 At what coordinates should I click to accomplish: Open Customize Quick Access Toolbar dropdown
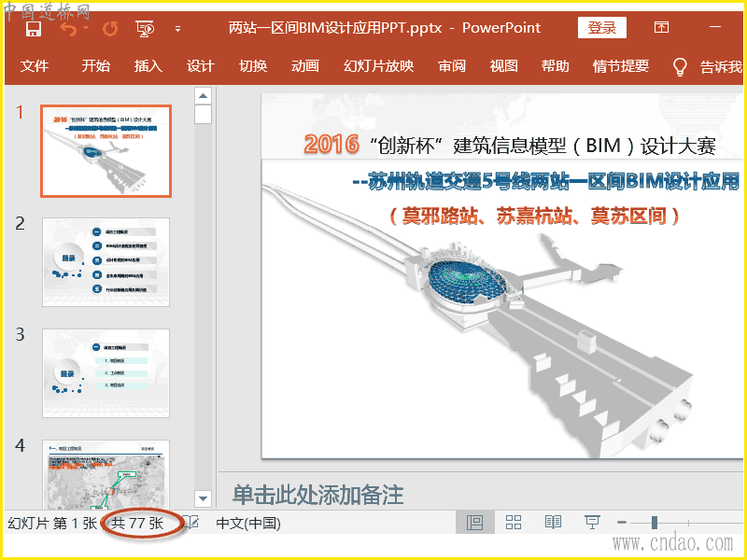177,29
